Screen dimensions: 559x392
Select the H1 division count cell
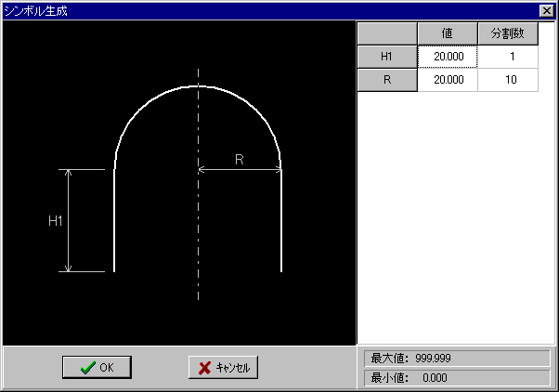point(508,57)
